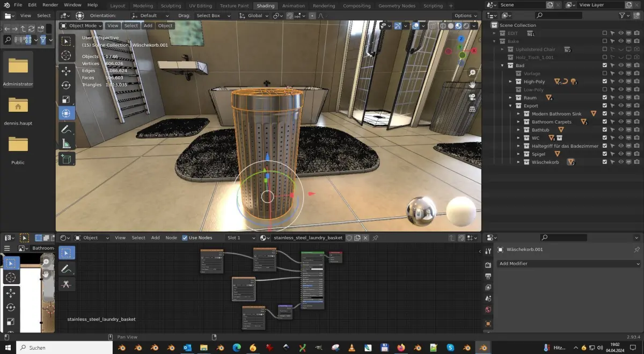
Task: Click the Add Cube tool icon
Action: coord(67,158)
